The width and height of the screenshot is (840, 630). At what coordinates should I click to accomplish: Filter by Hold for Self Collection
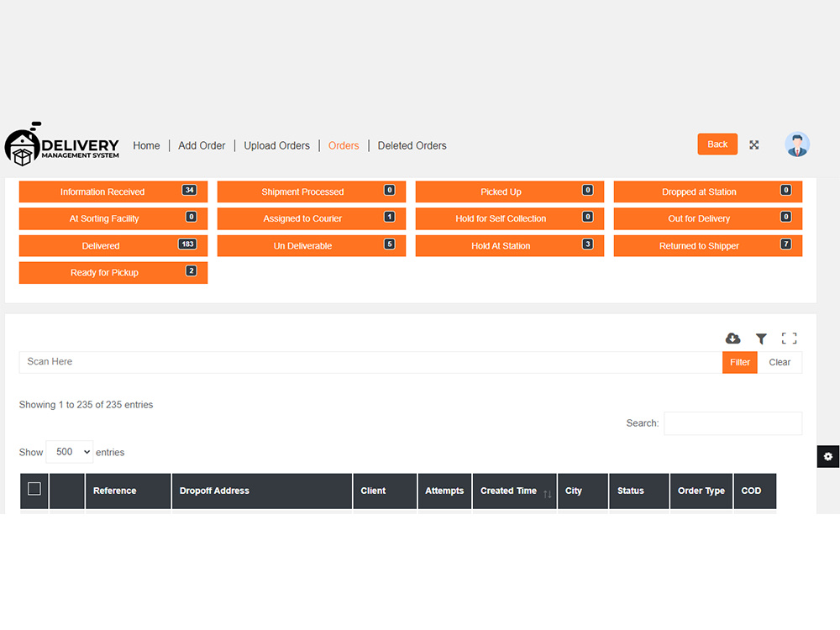[510, 218]
